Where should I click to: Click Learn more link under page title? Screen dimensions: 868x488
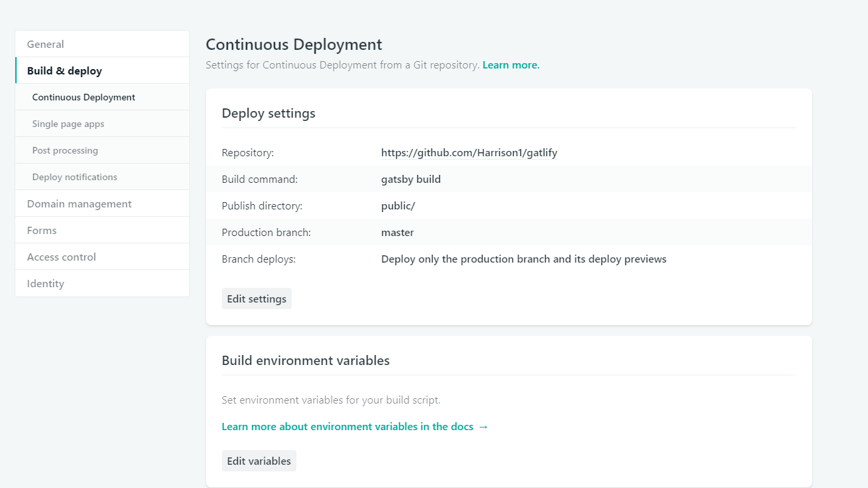click(x=510, y=65)
